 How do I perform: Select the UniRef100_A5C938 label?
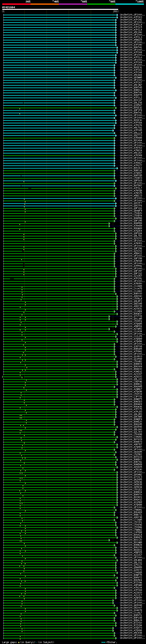(131, 633)
